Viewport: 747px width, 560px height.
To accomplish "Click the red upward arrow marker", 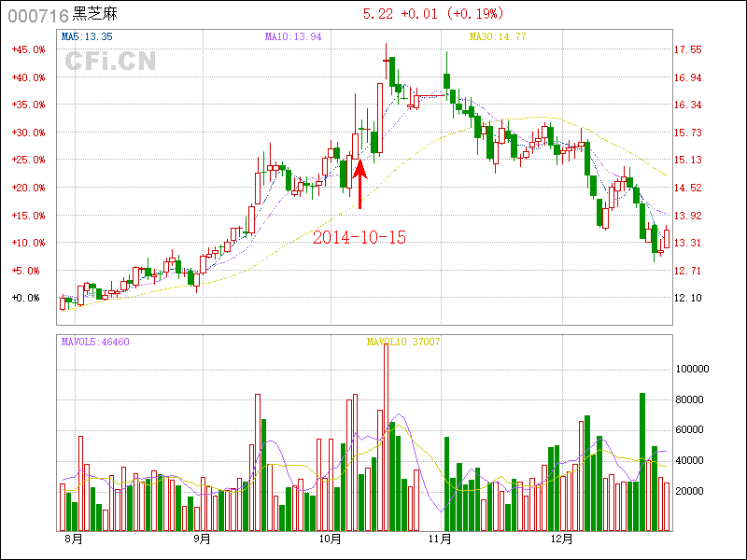I will (x=359, y=184).
